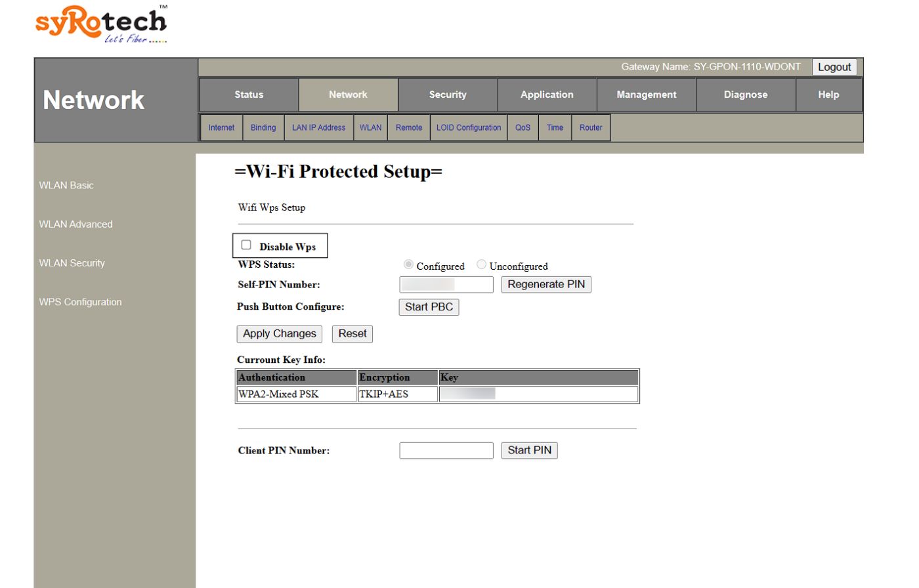
Task: Click Apply Changes button
Action: click(x=279, y=334)
